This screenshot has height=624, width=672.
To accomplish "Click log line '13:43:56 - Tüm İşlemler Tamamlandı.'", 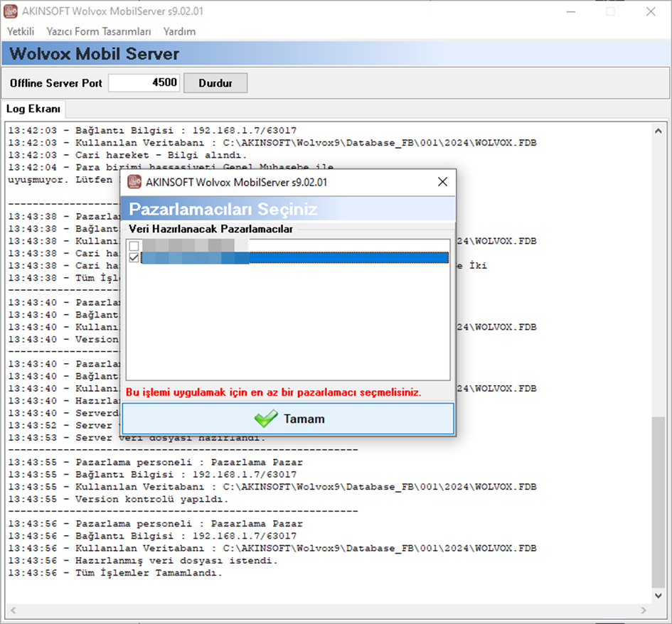I will (x=115, y=573).
